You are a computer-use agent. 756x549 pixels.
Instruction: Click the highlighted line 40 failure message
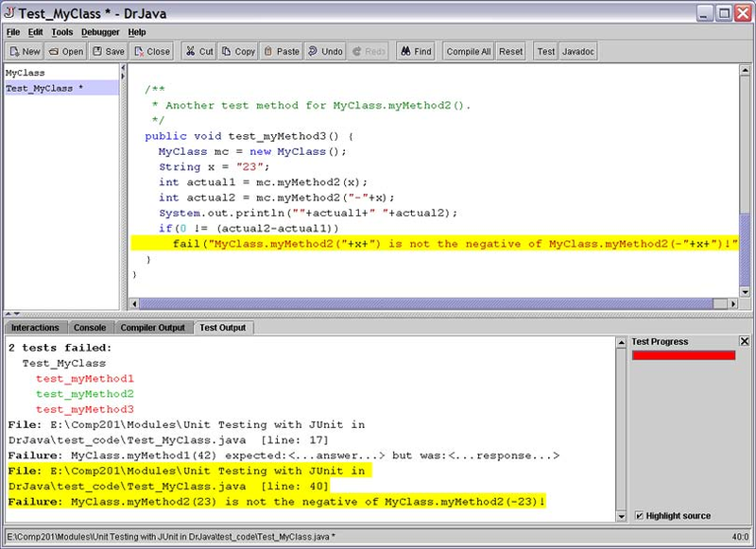(277, 502)
